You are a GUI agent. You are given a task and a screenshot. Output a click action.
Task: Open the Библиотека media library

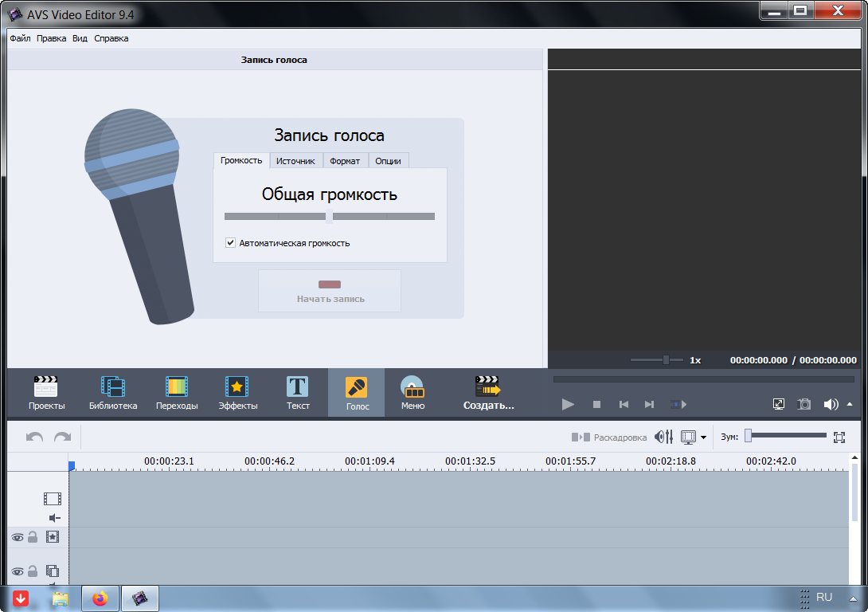tap(113, 393)
